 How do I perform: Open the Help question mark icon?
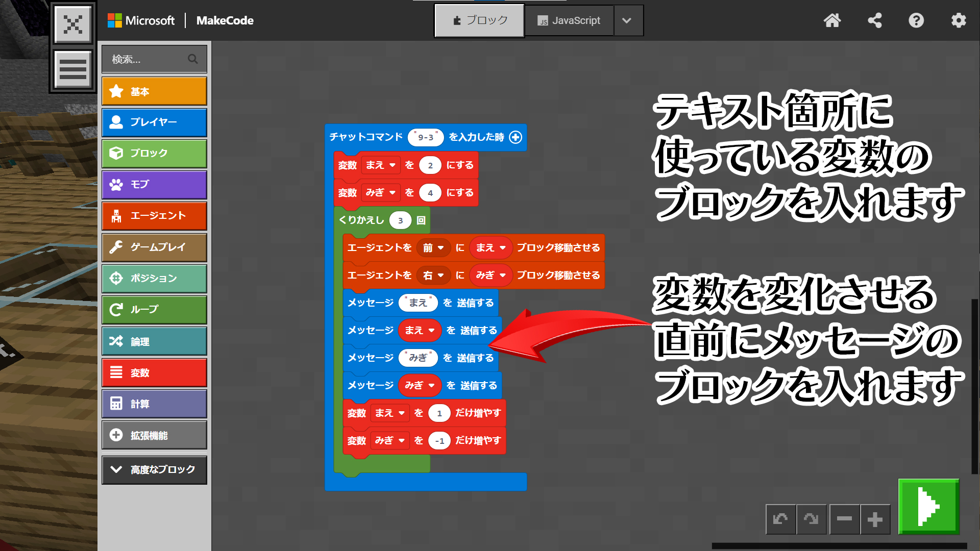(916, 20)
